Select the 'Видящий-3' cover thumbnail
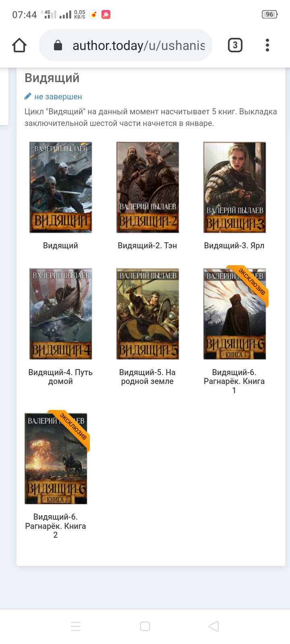Viewport: 290px width, 644px height. coord(234,187)
